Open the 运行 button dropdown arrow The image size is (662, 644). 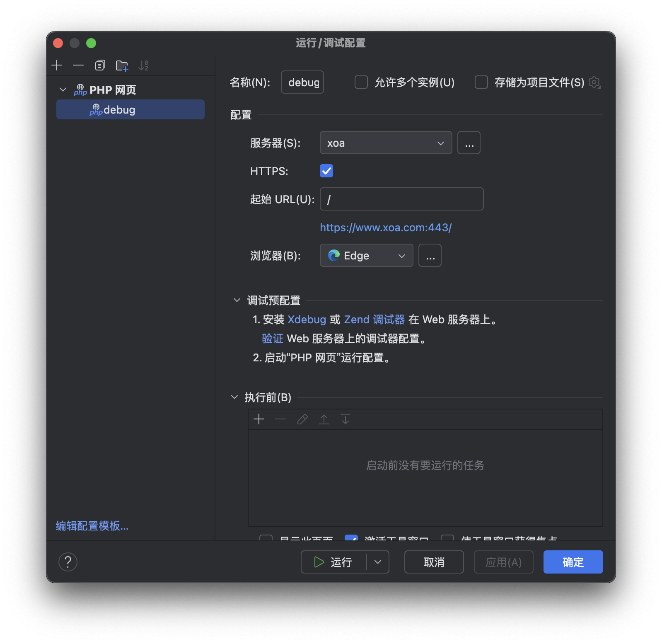tap(378, 562)
